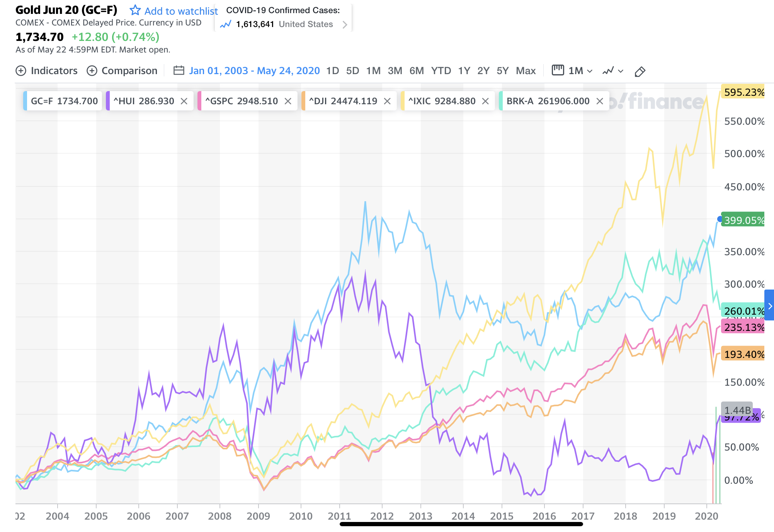This screenshot has height=532, width=774.
Task: Select the YTD time range
Action: point(441,71)
